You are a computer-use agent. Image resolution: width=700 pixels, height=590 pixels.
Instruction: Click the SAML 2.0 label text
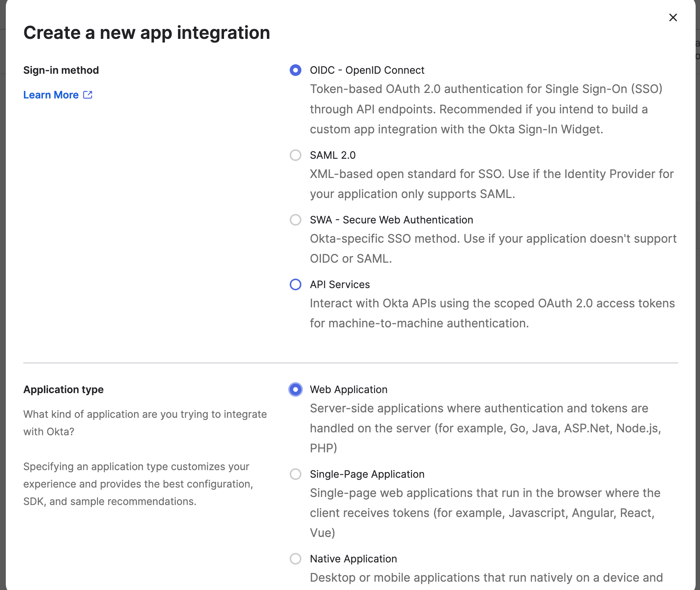(333, 155)
